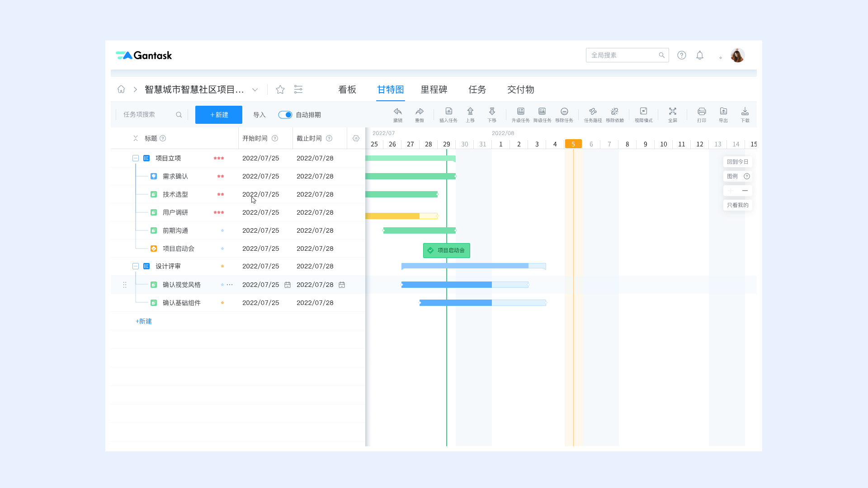The height and width of the screenshot is (488, 868).
Task: Click the 导入 import button
Action: pyautogui.click(x=259, y=115)
